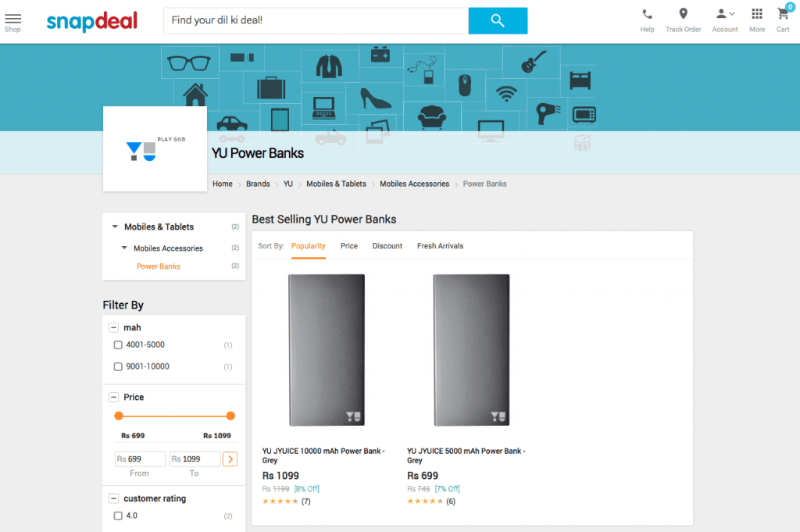Collapse the customer rating filter section
The image size is (800, 532).
pyautogui.click(x=114, y=498)
